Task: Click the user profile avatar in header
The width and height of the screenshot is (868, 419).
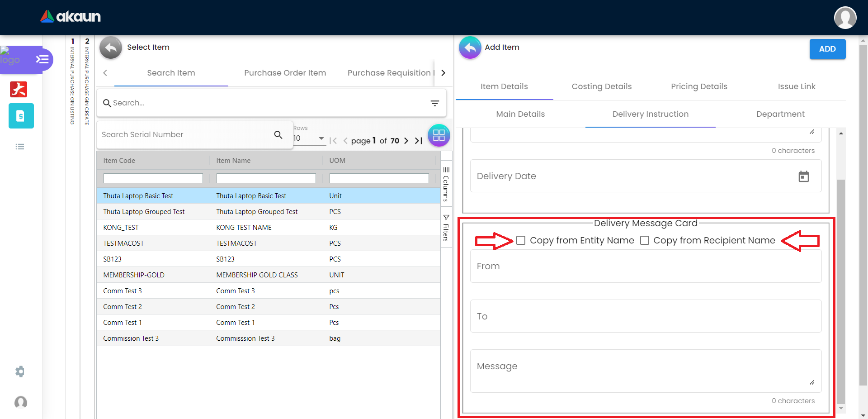Action: [844, 18]
